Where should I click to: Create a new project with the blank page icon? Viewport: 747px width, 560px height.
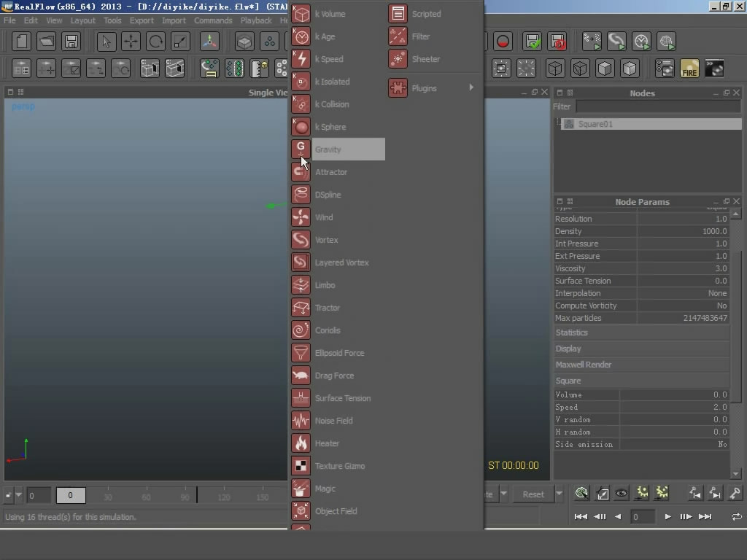[x=21, y=42]
